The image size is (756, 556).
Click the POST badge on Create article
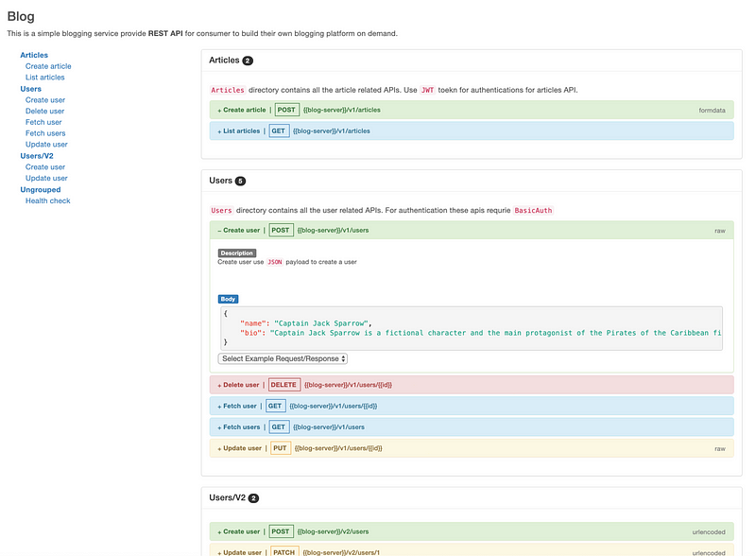pyautogui.click(x=285, y=109)
